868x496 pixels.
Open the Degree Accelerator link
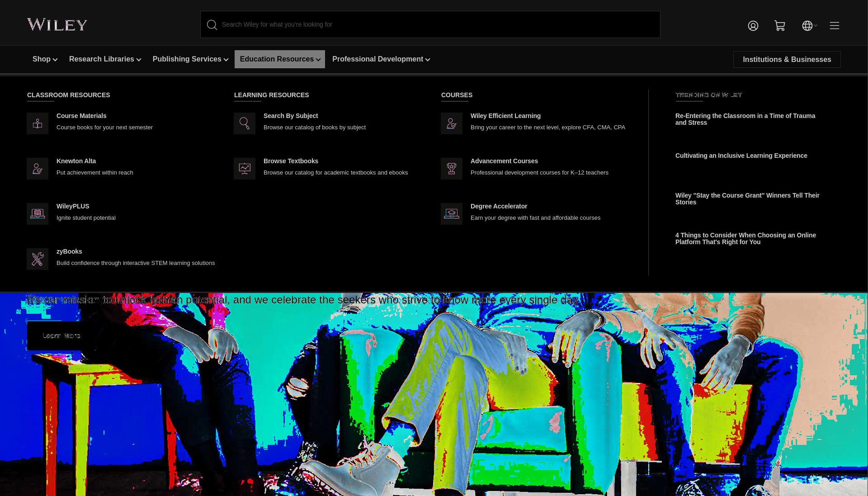[499, 206]
